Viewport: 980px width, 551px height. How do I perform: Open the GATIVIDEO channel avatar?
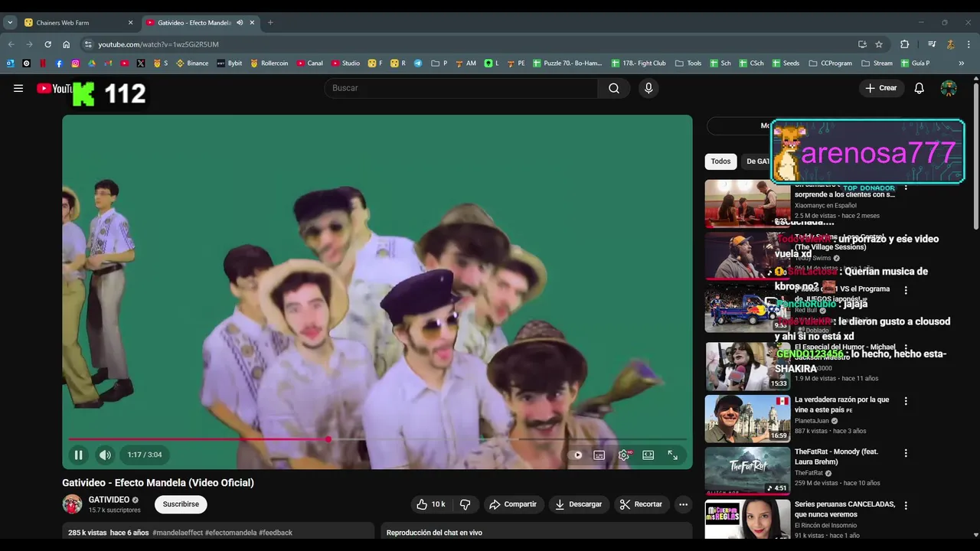(x=72, y=504)
